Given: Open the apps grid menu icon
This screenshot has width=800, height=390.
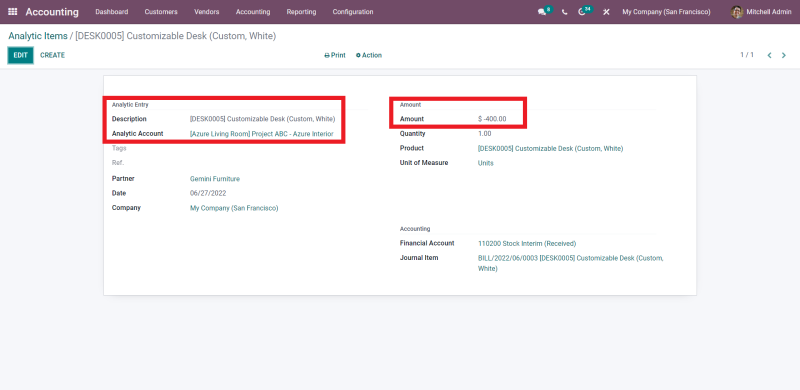Looking at the screenshot, I should click(13, 12).
